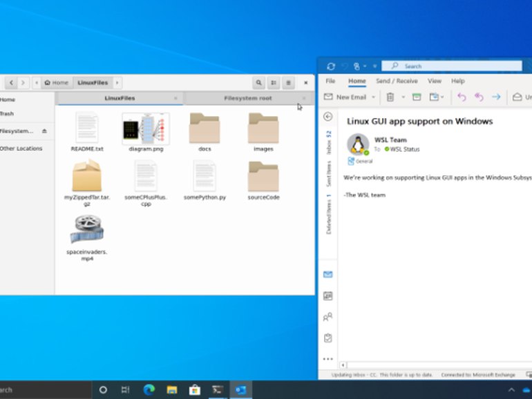This screenshot has height=399, width=532.
Task: Open Microsoft Edge from the taskbar
Action: pyautogui.click(x=149, y=390)
